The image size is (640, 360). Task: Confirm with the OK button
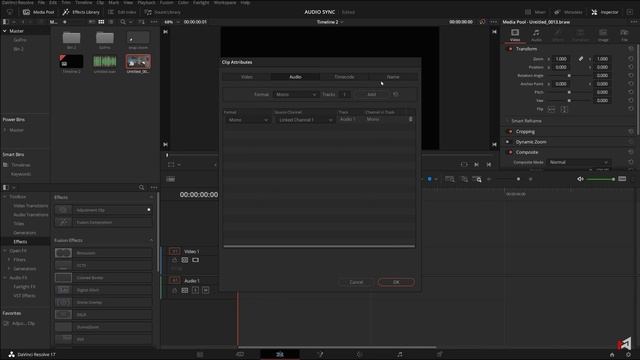point(396,282)
